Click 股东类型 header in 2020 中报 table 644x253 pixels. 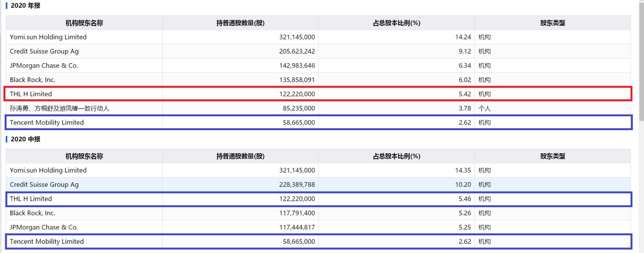553,156
